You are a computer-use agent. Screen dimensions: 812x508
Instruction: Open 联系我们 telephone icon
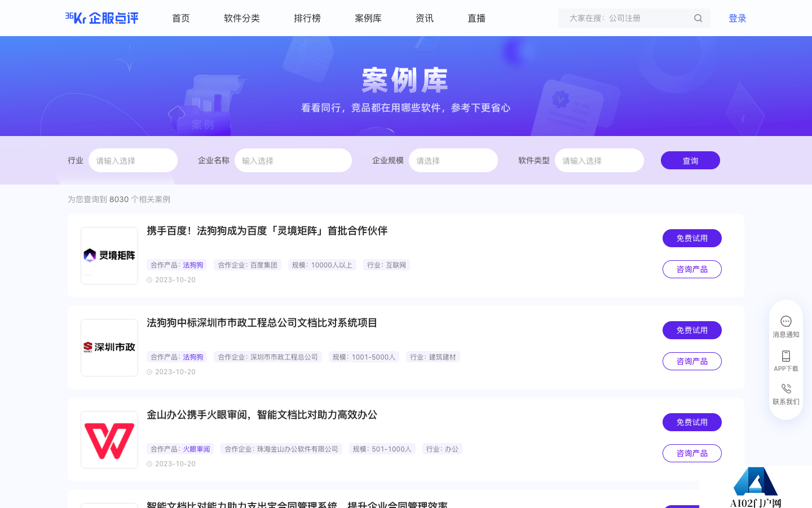click(x=786, y=389)
